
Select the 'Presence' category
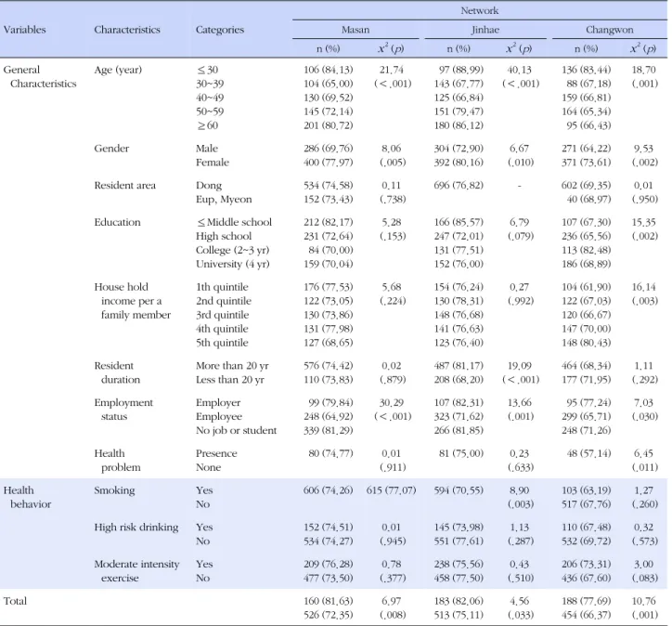216,453
